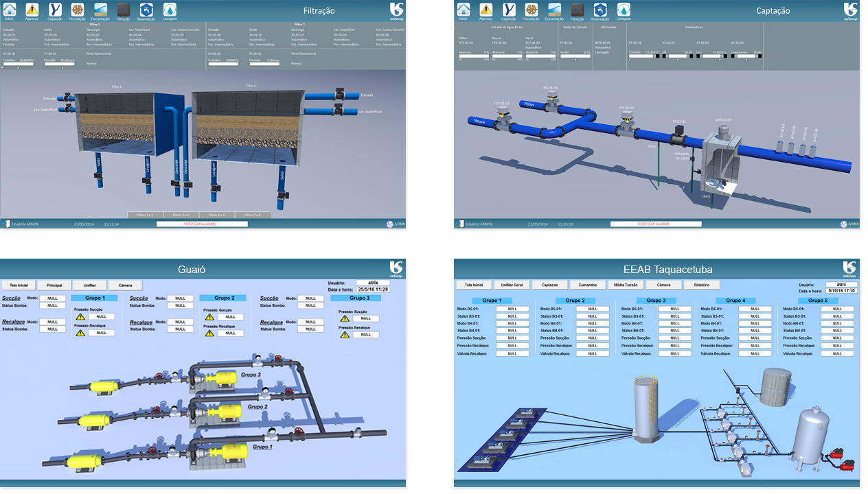Click Relatório button in Taquacetuba screen
Screen dimensions: 868x494
701,285
